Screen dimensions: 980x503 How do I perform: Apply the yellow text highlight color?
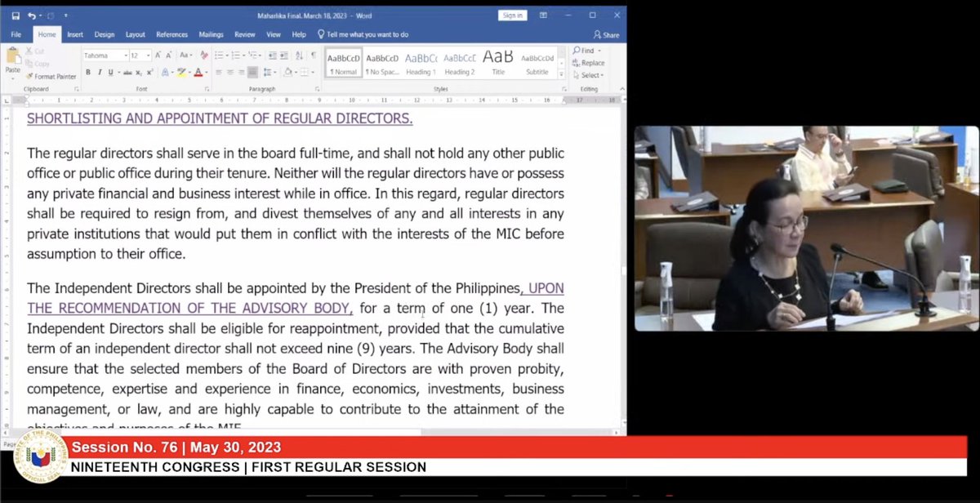tap(180, 73)
